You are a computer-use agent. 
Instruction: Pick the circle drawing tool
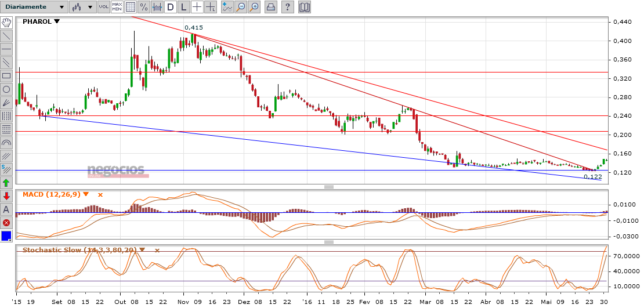(6, 89)
